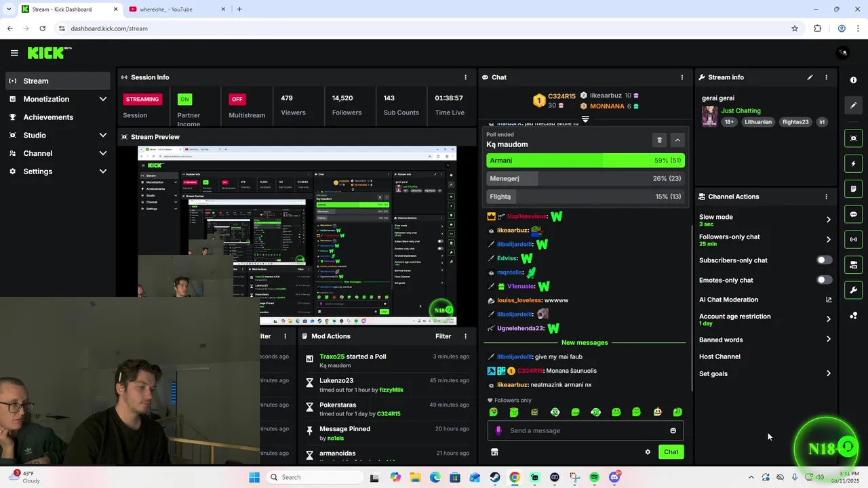This screenshot has width=868, height=488.
Task: Delete the ended poll with trash icon
Action: click(659, 140)
